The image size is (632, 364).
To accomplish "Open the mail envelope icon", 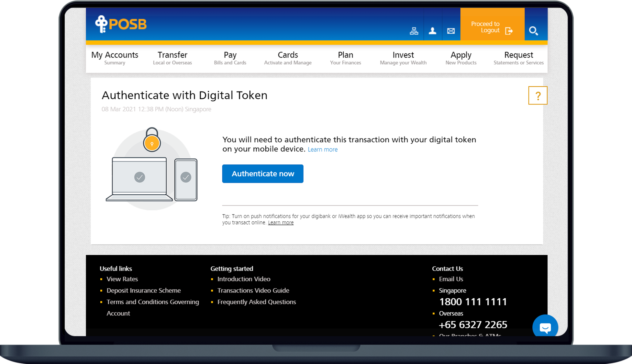I will (x=451, y=31).
